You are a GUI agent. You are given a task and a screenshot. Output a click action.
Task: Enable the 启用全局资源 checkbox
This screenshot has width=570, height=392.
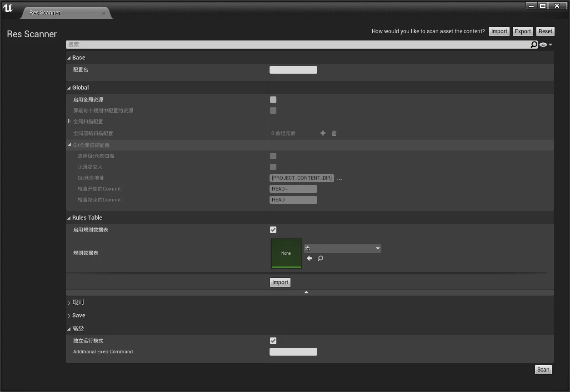point(273,100)
